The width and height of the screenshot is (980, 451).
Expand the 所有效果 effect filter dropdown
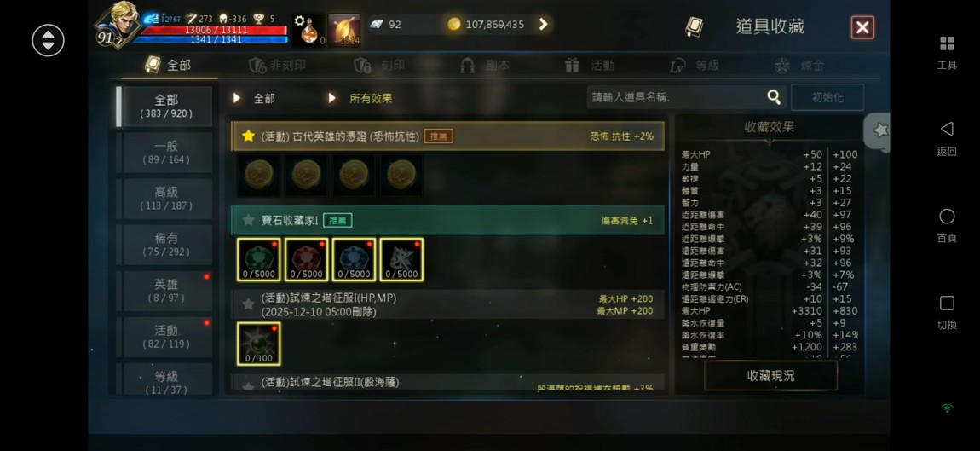click(x=362, y=98)
